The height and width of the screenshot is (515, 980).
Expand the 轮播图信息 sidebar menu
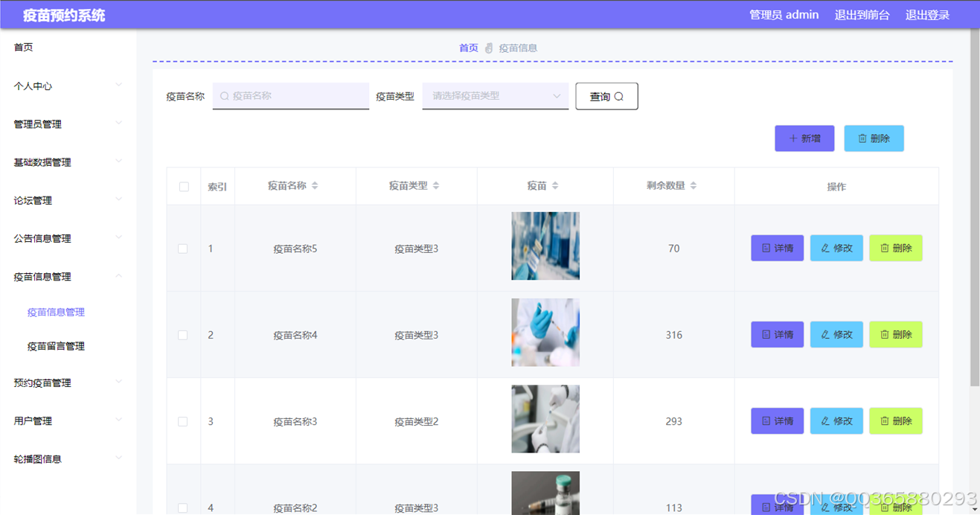point(68,459)
